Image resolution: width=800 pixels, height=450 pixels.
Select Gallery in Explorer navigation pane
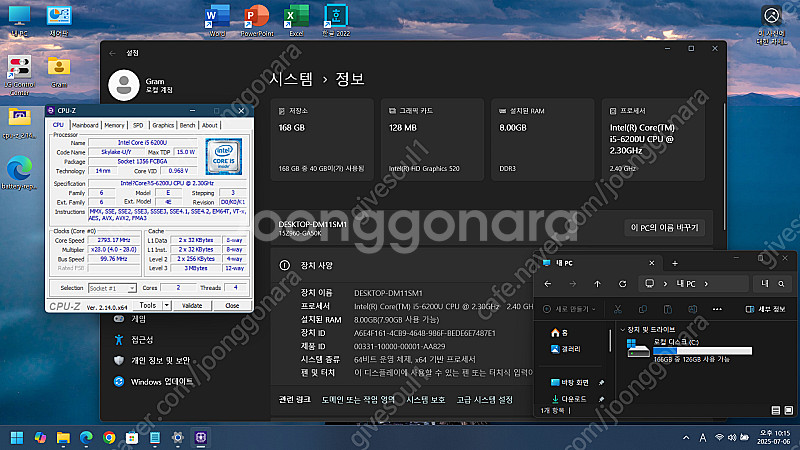point(566,349)
